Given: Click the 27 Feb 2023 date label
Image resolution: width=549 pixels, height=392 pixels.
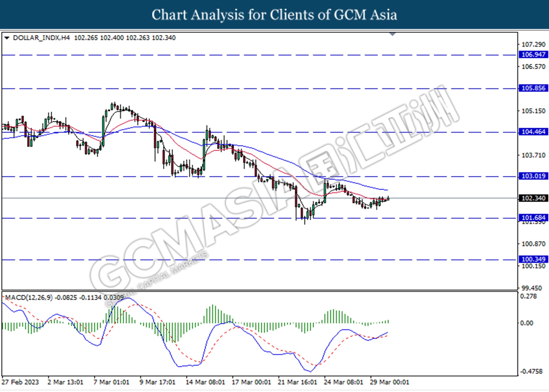Looking at the screenshot, I should pyautogui.click(x=20, y=382).
